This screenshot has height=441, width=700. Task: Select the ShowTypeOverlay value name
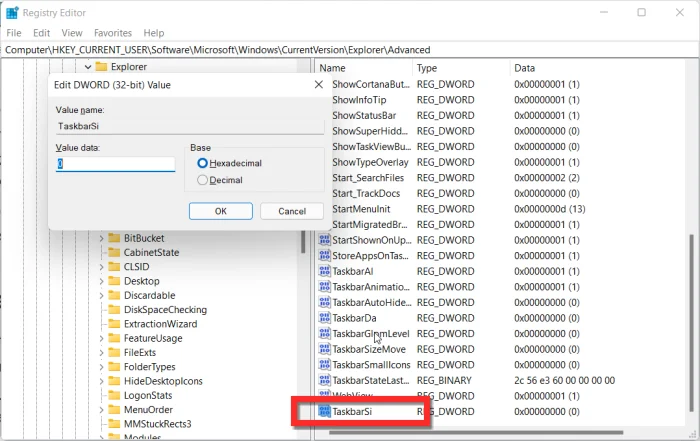(370, 162)
